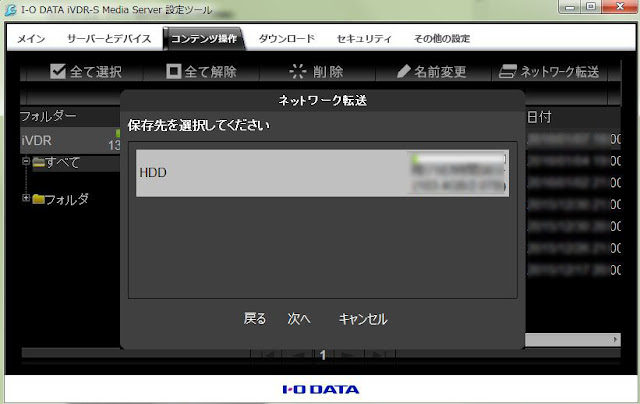Click the 削除 label text

(x=328, y=72)
